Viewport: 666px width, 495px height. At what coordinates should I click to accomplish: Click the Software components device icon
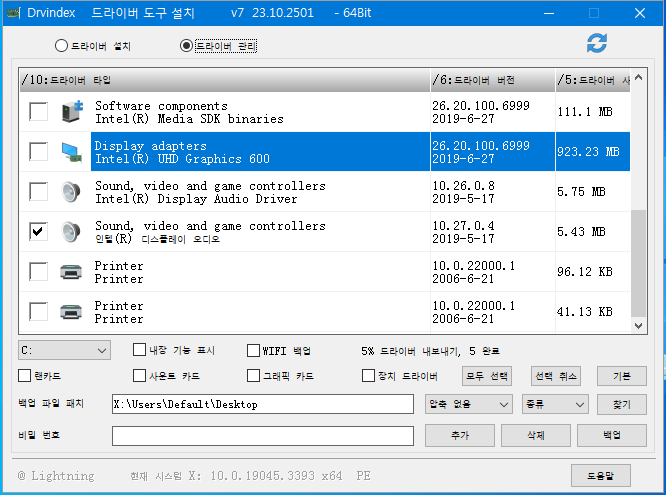coord(71,112)
